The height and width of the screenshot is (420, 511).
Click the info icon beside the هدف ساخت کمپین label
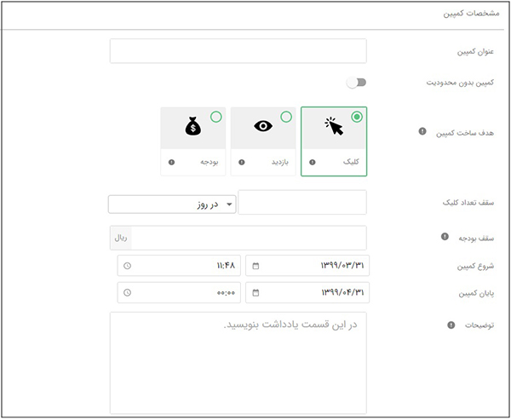(422, 131)
